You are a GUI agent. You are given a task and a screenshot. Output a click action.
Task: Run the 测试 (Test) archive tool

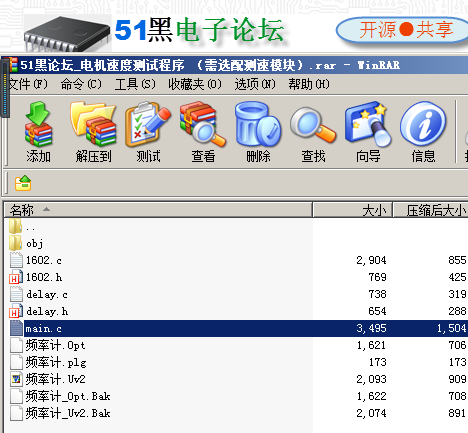click(x=148, y=132)
